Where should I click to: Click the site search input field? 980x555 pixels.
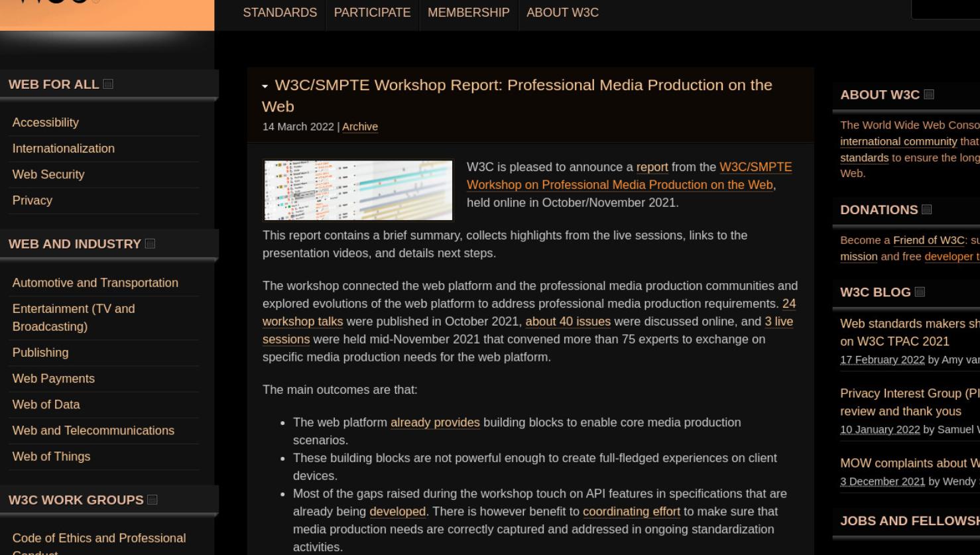(x=946, y=9)
